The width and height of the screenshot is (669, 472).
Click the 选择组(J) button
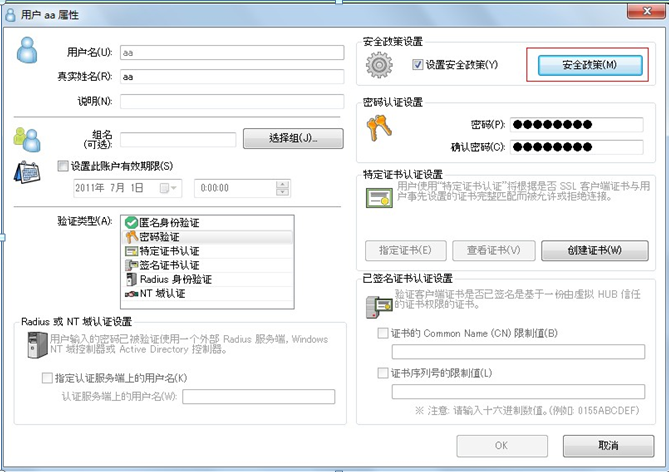293,138
